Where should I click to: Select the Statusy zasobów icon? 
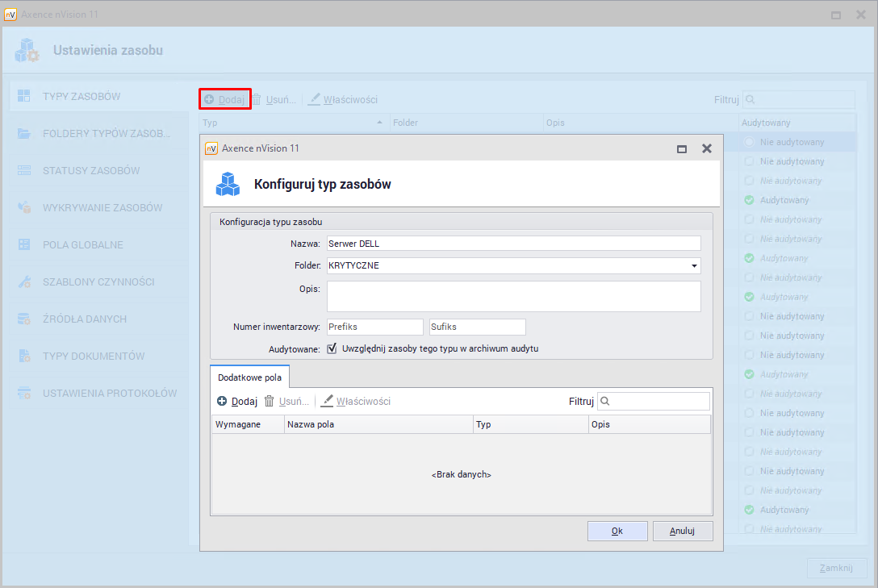click(24, 170)
